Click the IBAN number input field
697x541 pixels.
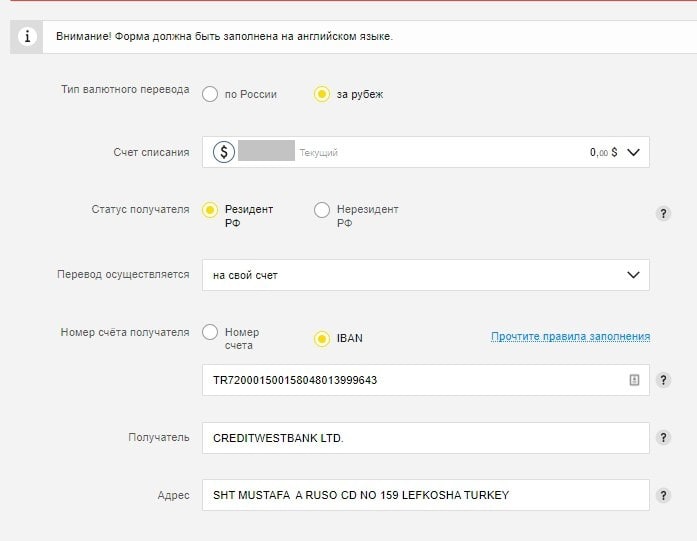tap(410, 380)
